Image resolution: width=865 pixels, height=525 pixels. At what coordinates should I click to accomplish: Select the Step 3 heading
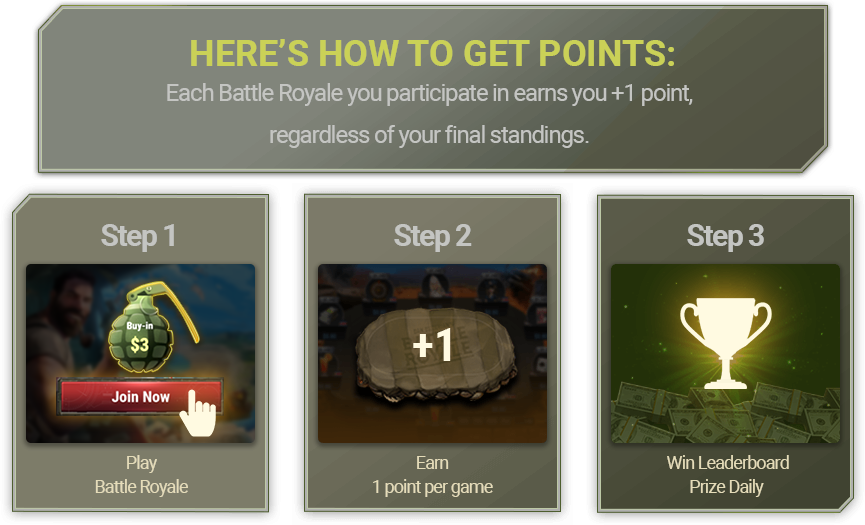(725, 236)
